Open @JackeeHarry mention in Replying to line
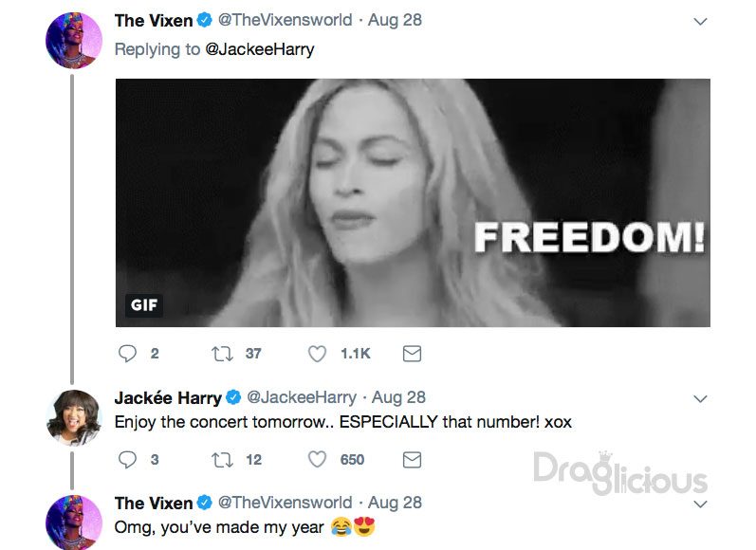Viewport: 756px width, 550px height. (260, 49)
